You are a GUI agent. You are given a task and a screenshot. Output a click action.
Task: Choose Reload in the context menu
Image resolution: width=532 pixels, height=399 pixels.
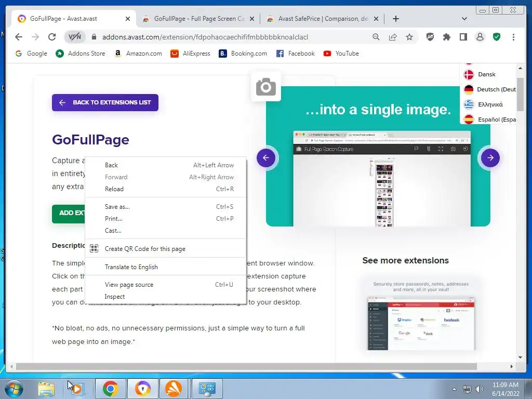tap(166, 189)
